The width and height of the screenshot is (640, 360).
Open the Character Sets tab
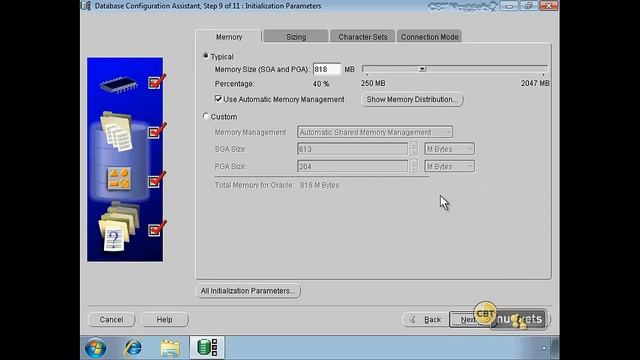(x=362, y=37)
